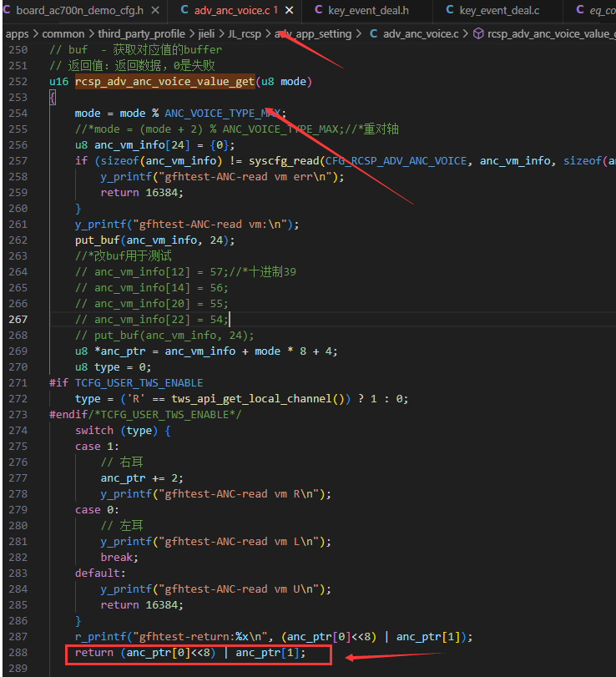The image size is (616, 677).
Task: Select line 267 via its line number
Action: pyautogui.click(x=18, y=320)
